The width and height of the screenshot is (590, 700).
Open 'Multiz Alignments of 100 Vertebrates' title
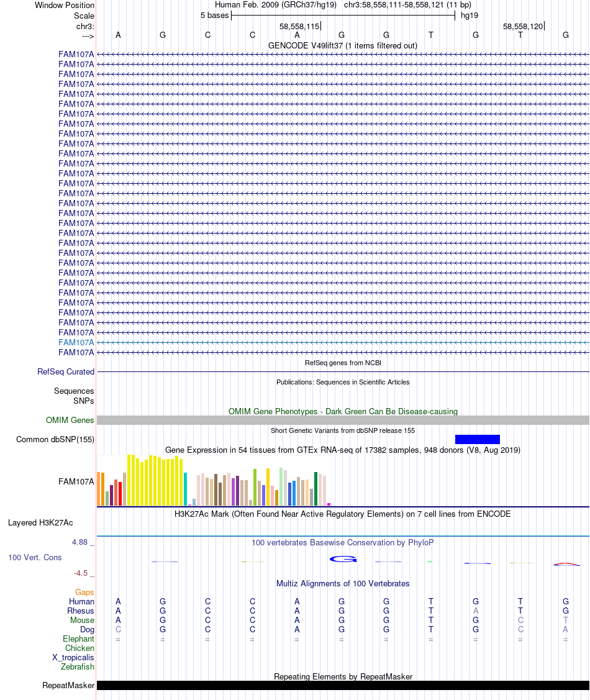click(343, 583)
